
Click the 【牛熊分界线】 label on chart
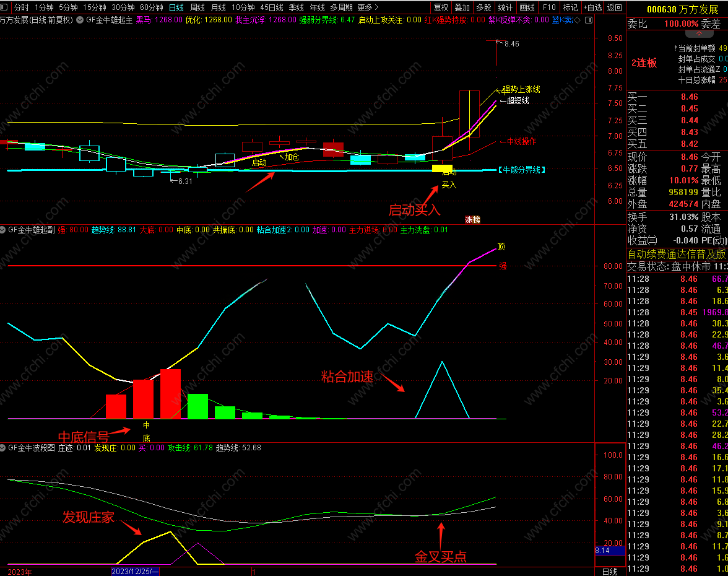(x=522, y=170)
